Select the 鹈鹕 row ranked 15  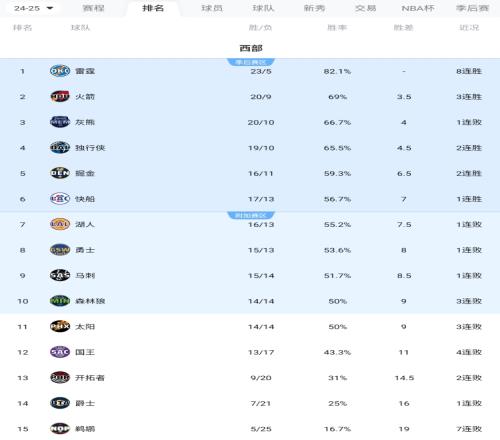tap(250, 429)
